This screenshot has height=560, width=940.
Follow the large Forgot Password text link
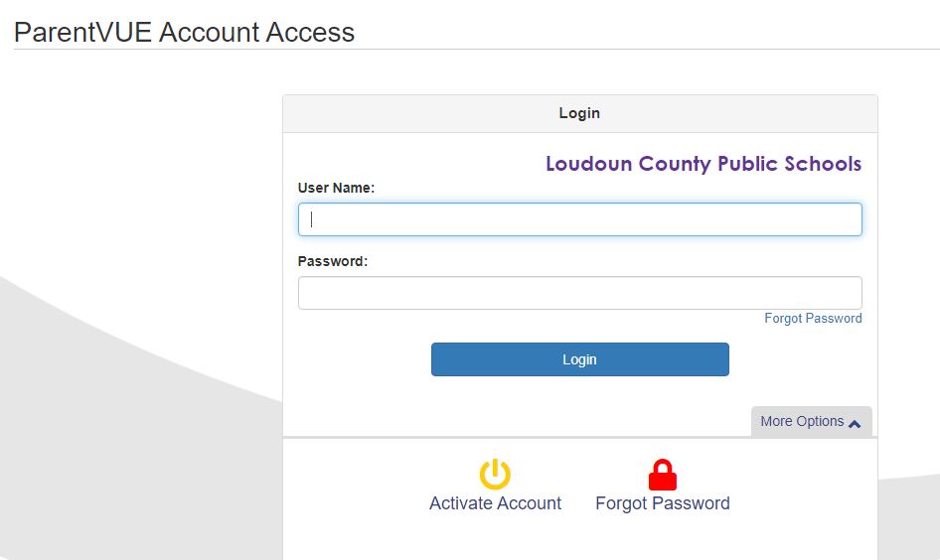point(663,503)
